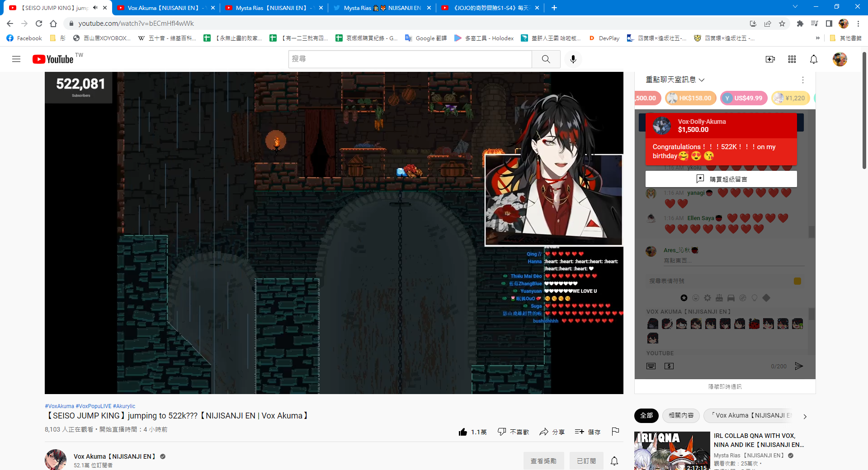Open the #Akurylic hashtag link
The height and width of the screenshot is (470, 868).
pos(124,406)
